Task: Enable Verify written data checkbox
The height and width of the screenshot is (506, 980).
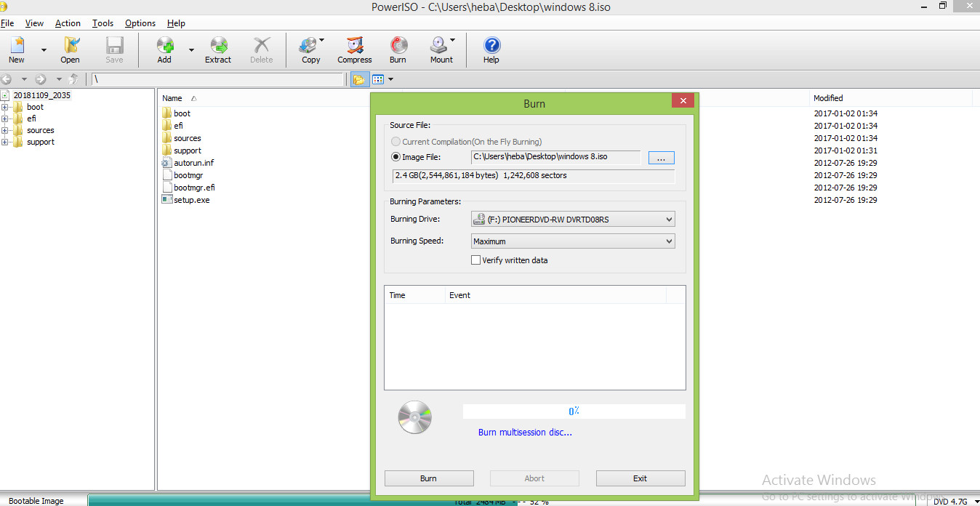Action: pyautogui.click(x=476, y=260)
